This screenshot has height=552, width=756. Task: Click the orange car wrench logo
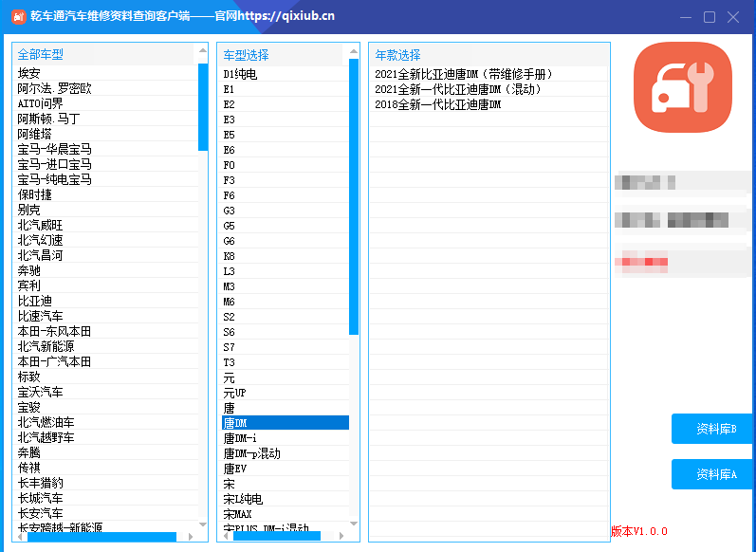coord(682,87)
